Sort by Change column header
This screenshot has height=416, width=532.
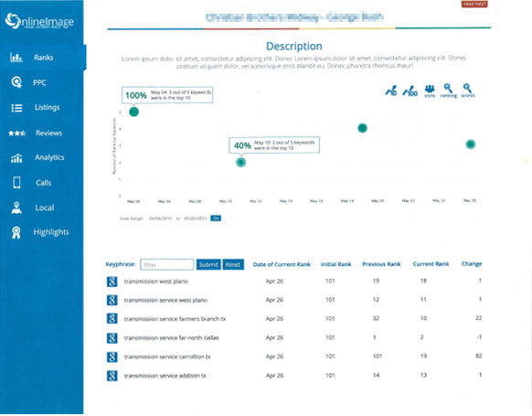(x=472, y=263)
